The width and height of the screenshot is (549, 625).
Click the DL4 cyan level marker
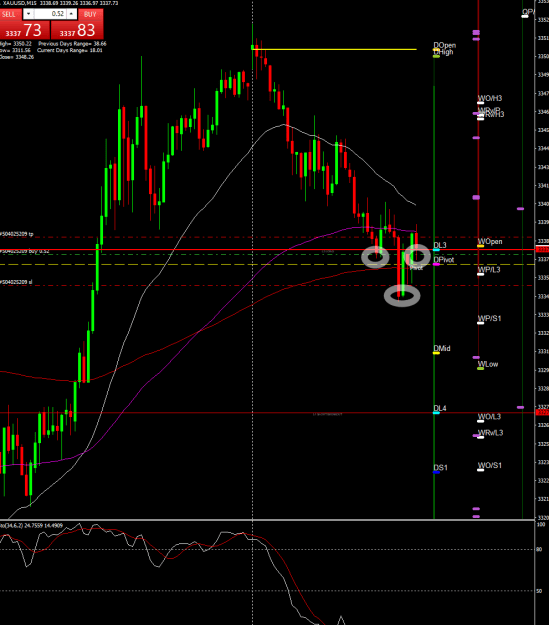436,413
